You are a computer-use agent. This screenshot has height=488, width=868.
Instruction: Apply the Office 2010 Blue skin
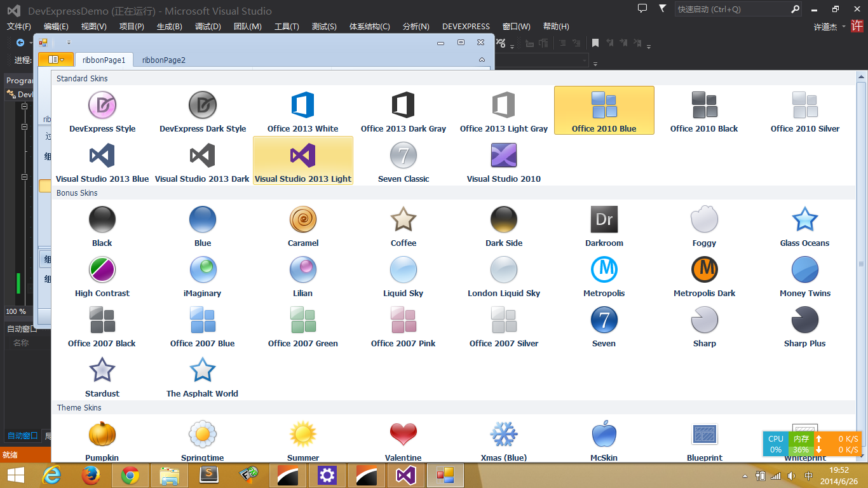click(604, 111)
